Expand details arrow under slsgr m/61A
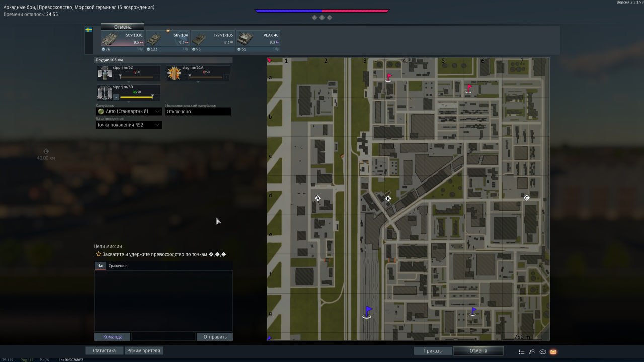The image size is (644, 362). coord(198,82)
